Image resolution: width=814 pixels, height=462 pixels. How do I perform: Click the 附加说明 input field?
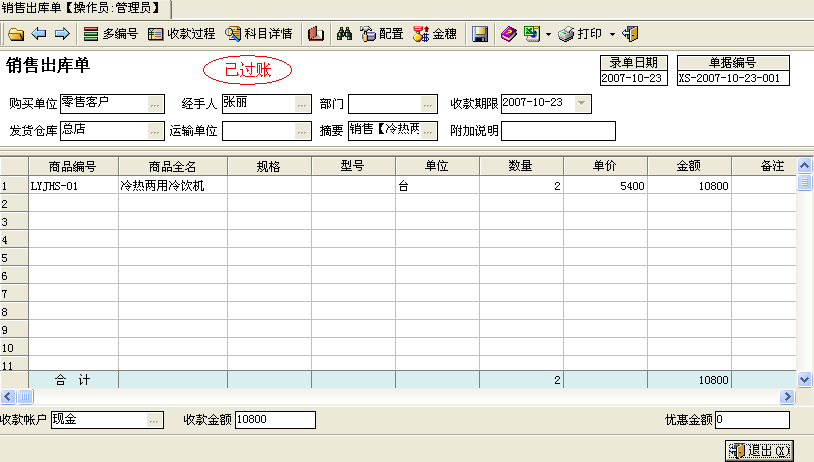[x=559, y=131]
